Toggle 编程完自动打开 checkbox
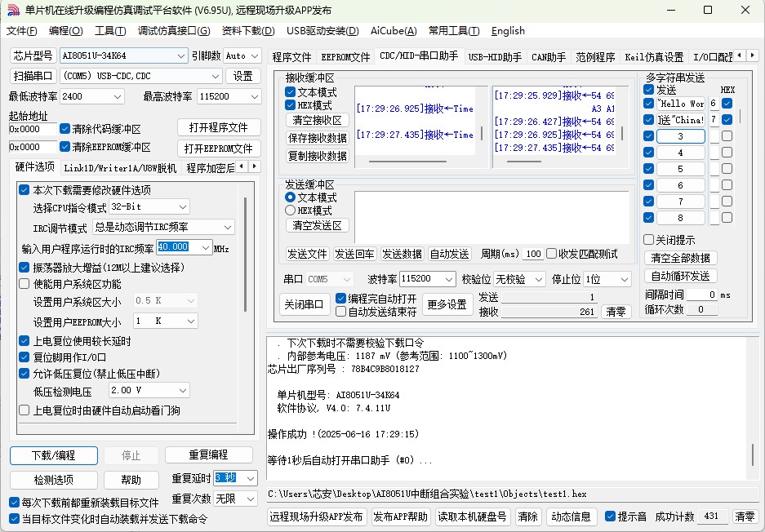Screen dimensions: 765x532 pos(341,298)
